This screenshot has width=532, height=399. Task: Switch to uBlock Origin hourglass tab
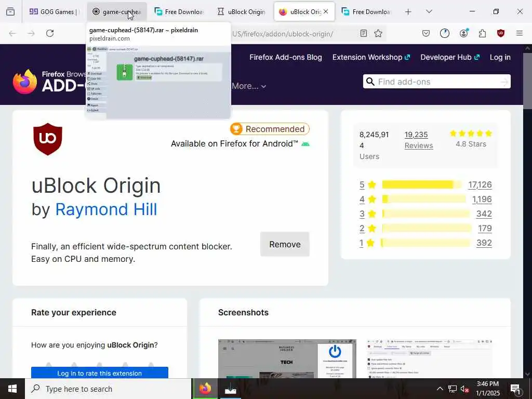coord(242,12)
